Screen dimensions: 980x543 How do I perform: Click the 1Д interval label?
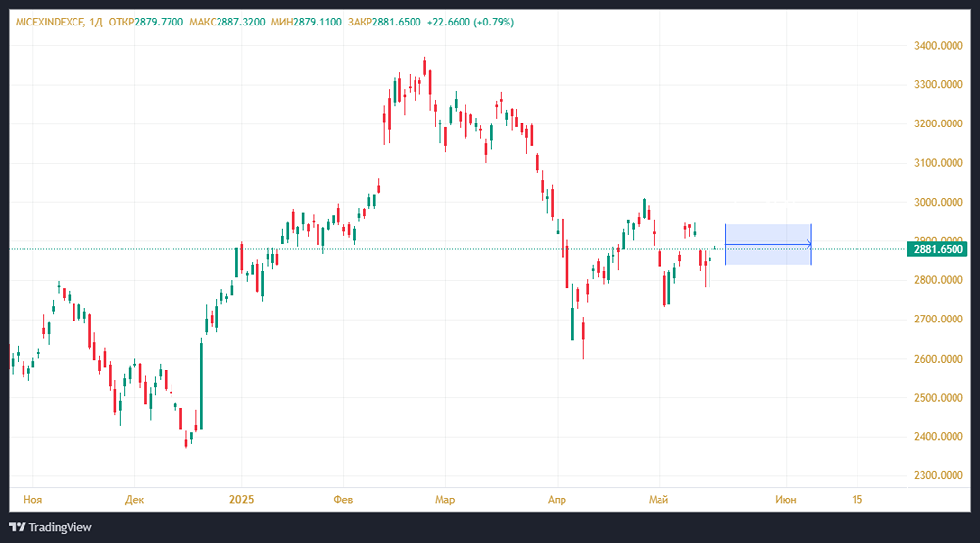[95, 22]
